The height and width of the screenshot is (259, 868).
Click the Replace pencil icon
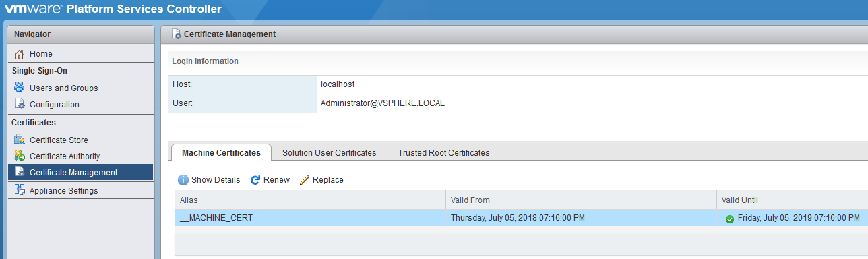[x=305, y=180]
